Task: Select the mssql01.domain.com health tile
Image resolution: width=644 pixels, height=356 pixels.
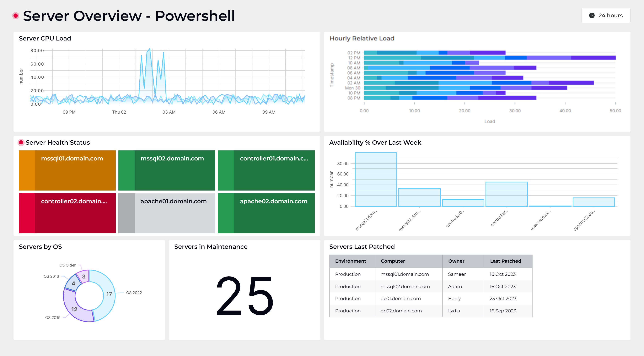Action: [67, 170]
